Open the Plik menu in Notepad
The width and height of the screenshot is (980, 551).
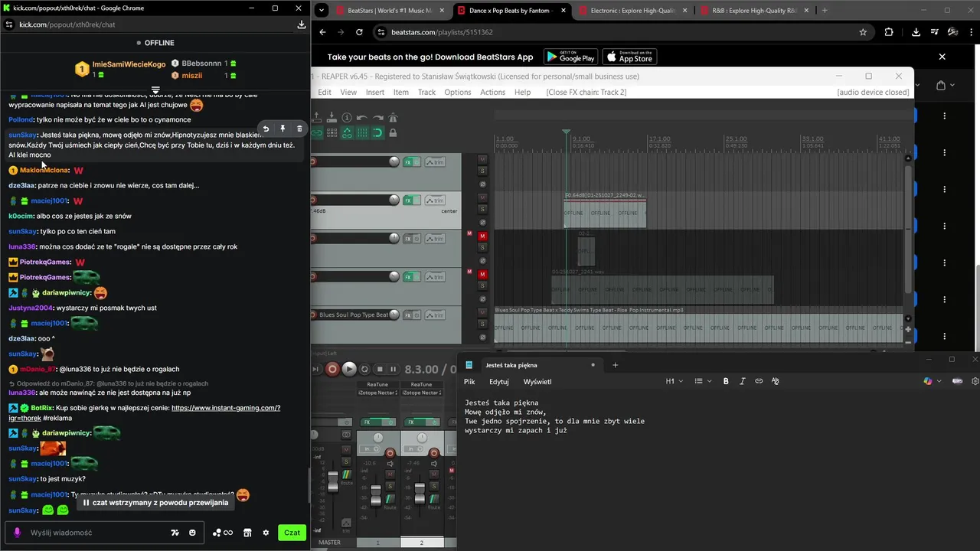pos(469,381)
